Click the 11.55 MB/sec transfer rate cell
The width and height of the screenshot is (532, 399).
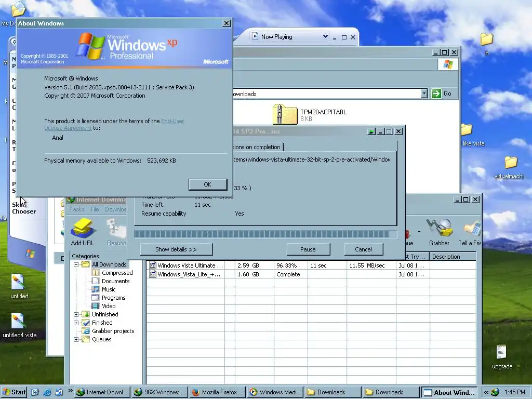[x=367, y=265]
